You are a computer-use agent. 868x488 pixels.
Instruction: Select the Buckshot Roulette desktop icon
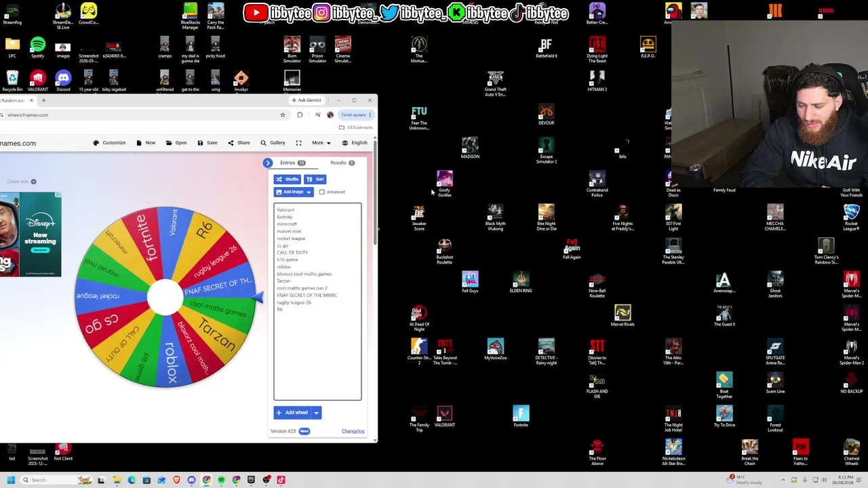pyautogui.click(x=445, y=251)
